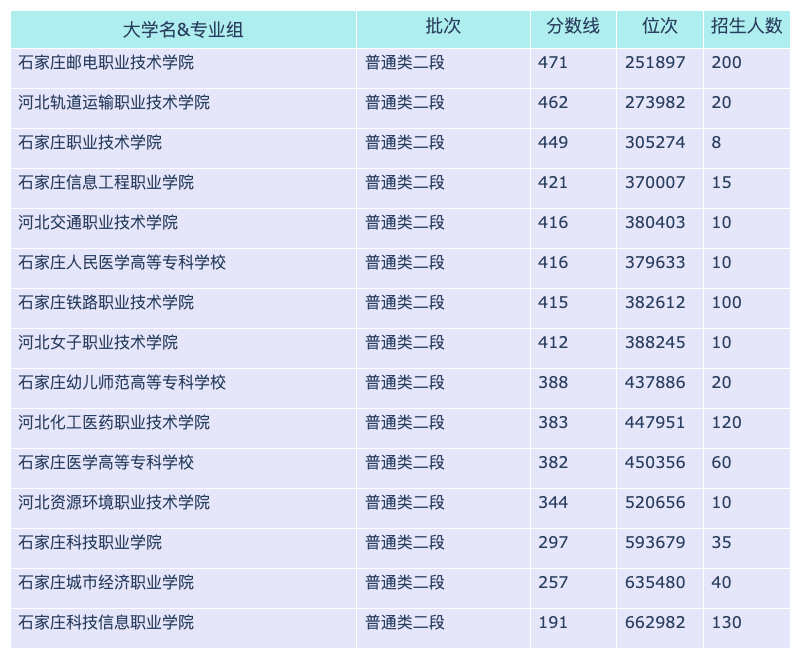This screenshot has height=660, width=800.
Task: Click rank value 662982
Action: point(655,622)
